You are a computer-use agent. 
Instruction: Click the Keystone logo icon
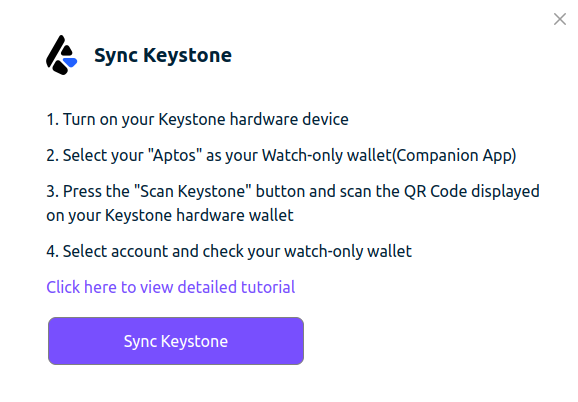pyautogui.click(x=62, y=55)
